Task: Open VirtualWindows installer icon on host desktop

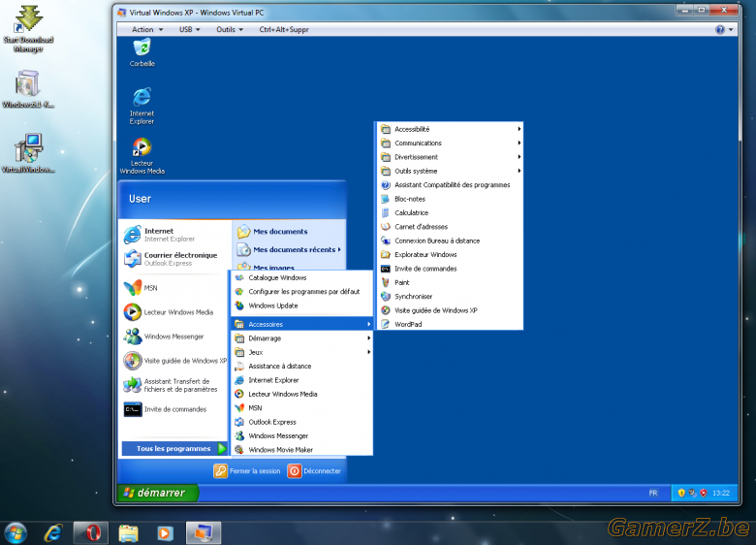Action: (x=28, y=153)
